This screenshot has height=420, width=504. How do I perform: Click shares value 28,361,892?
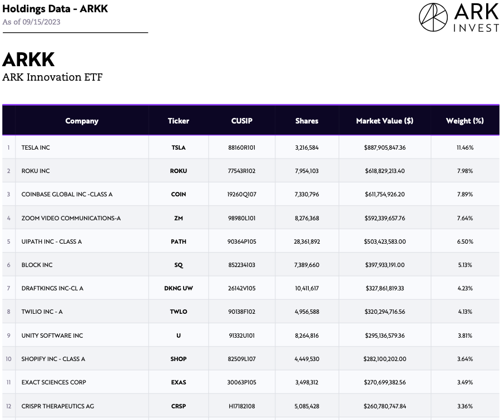(307, 241)
